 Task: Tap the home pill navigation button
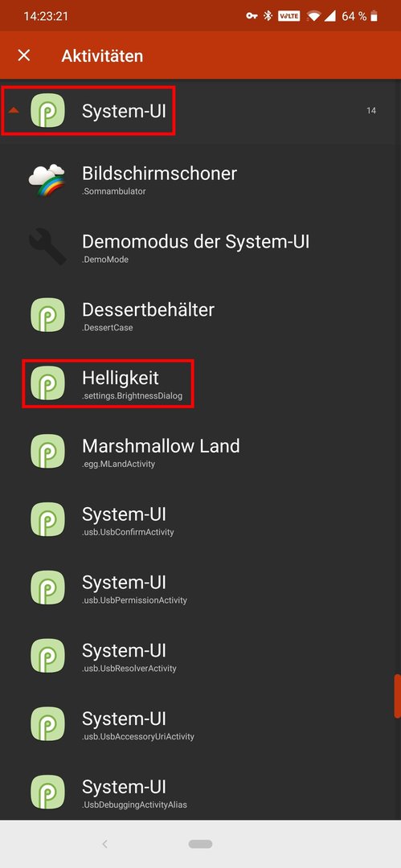[200, 844]
